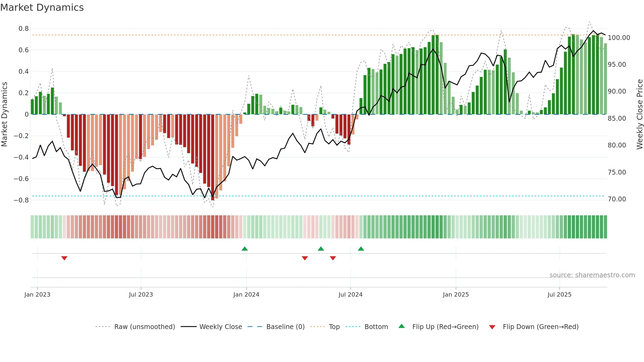
Task: Click the 0.8 left axis label
Action: pyautogui.click(x=24, y=28)
